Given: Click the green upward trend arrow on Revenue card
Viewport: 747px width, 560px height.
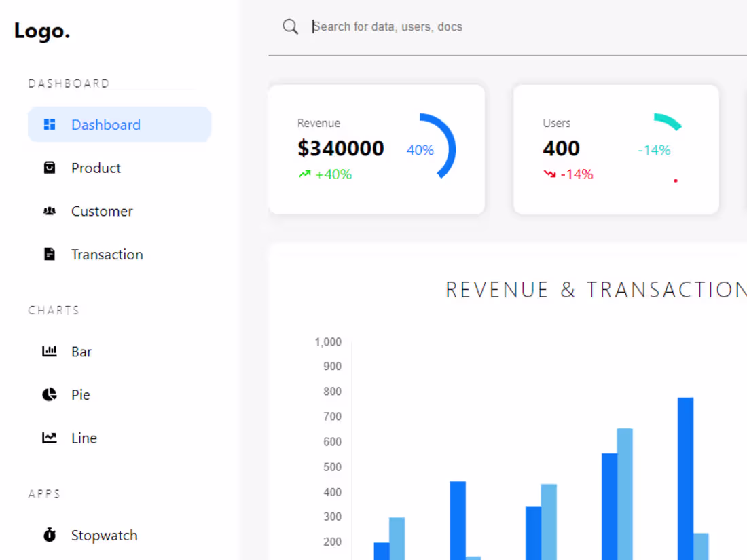Looking at the screenshot, I should 304,174.
